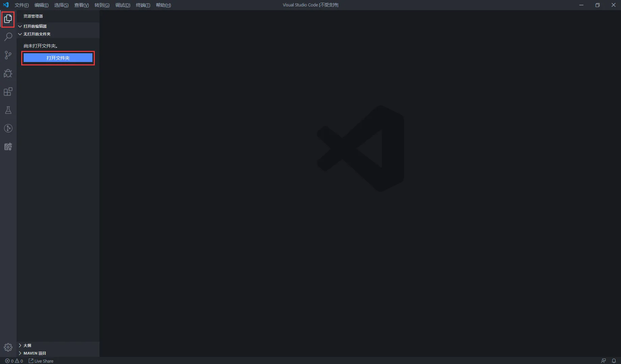Restore down the VS Code window
The height and width of the screenshot is (364, 621).
tap(597, 5)
